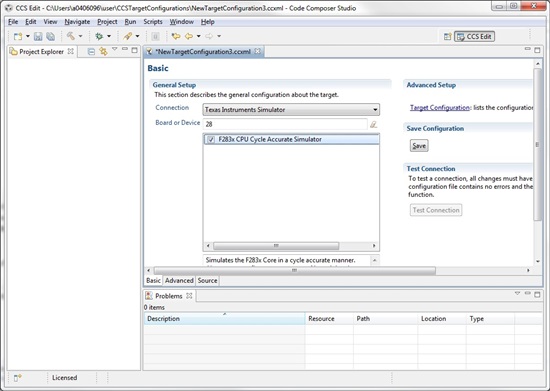The height and width of the screenshot is (391, 550).
Task: Click the Save All toolbar icon
Action: [x=51, y=36]
